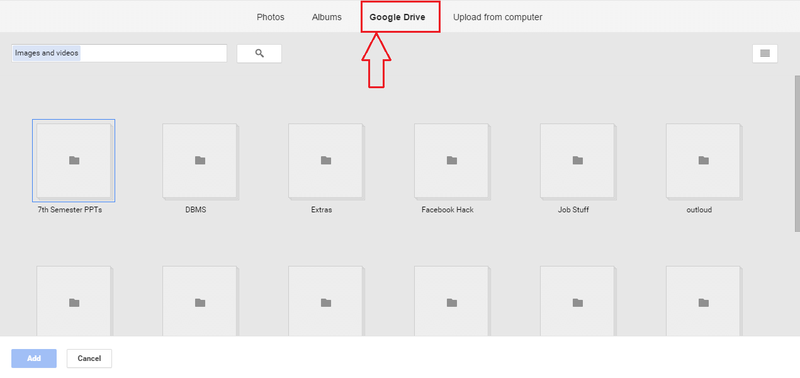Viewport: 800px width, 378px height.
Task: Select the 7th Semester PPTs folder
Action: tap(73, 161)
